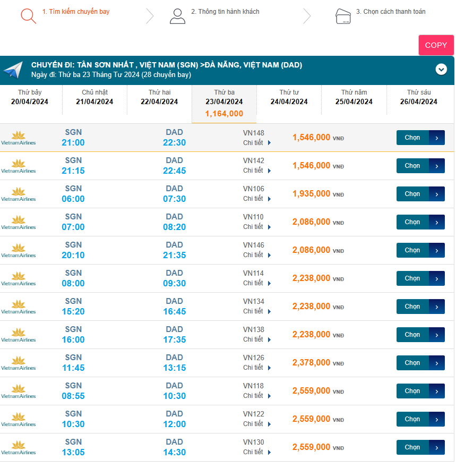This screenshot has height=476, width=456.
Task: Open step 2 Thông tin hành khách
Action: (225, 12)
